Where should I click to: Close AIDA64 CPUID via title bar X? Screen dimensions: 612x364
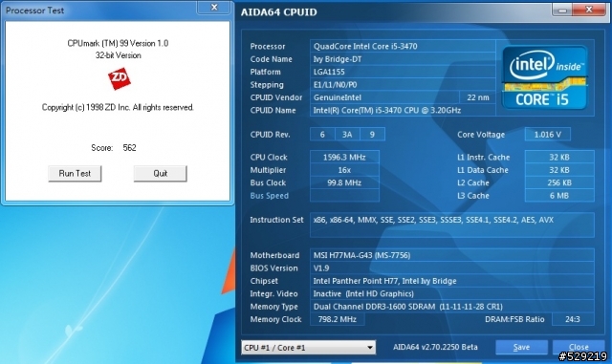coord(589,10)
